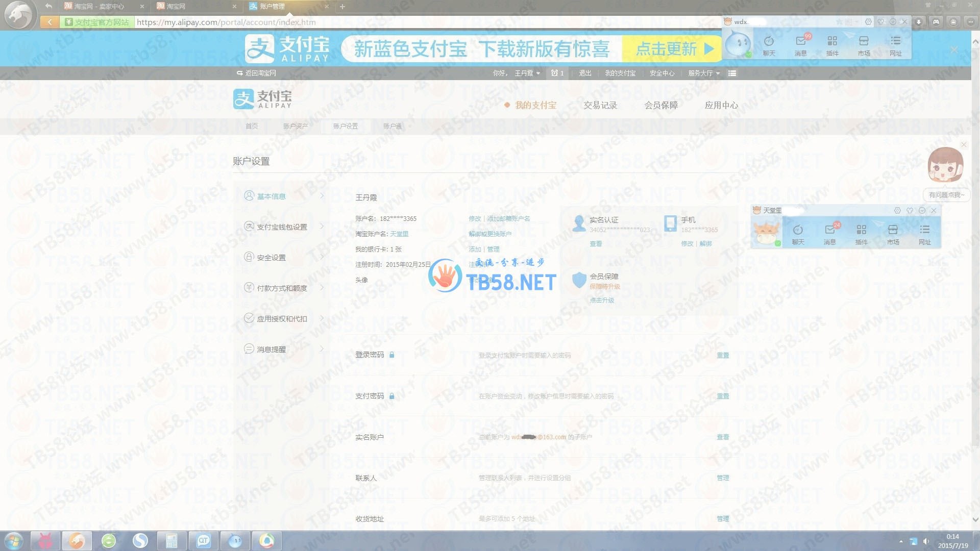Click 点击升级 under 会员保障
The image size is (980, 551).
(602, 300)
